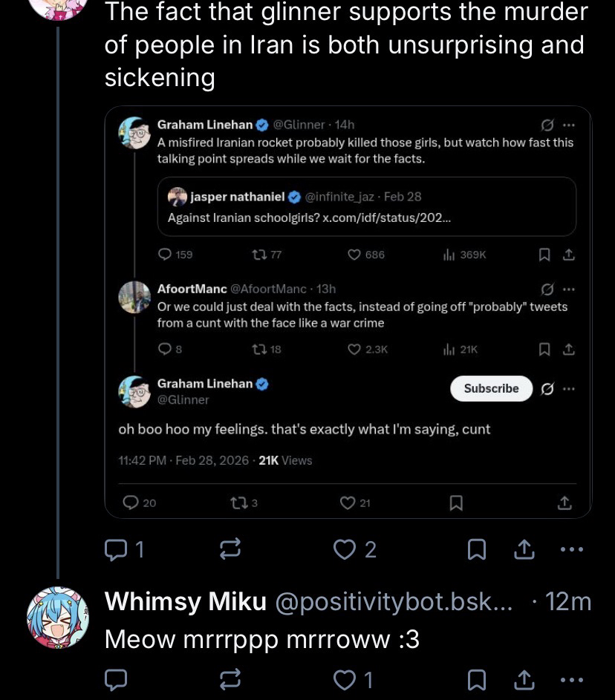Open the @positivitybot handle link
Viewport: 615px width, 700px height.
point(394,601)
